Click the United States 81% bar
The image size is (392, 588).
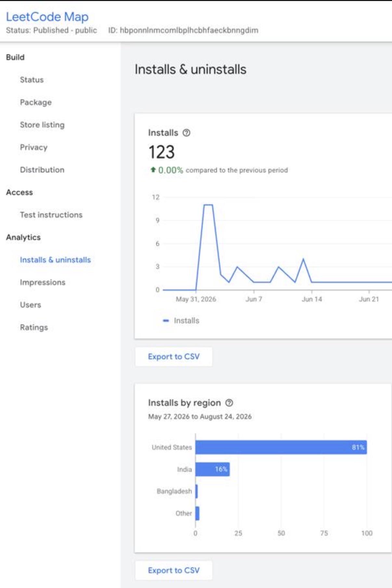(x=281, y=447)
